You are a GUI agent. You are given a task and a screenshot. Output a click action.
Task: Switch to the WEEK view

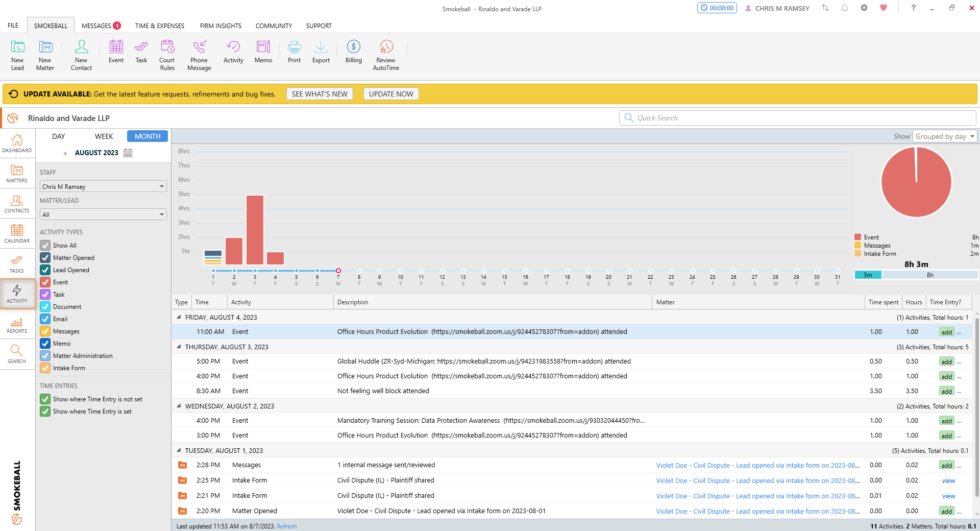click(x=104, y=136)
